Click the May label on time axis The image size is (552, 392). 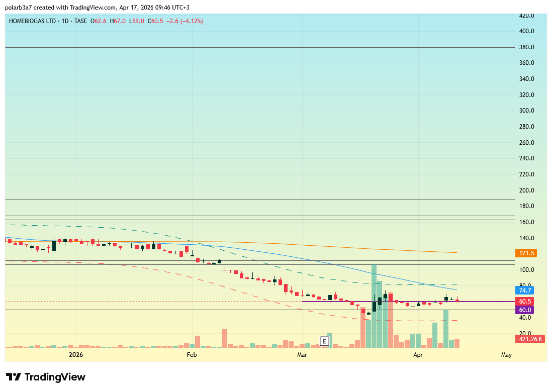pyautogui.click(x=506, y=355)
